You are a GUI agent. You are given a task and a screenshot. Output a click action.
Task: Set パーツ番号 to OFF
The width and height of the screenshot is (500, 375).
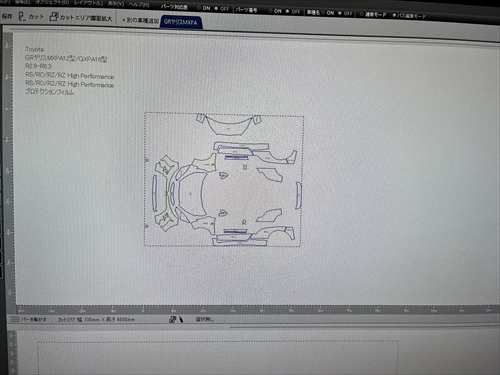[x=293, y=11]
